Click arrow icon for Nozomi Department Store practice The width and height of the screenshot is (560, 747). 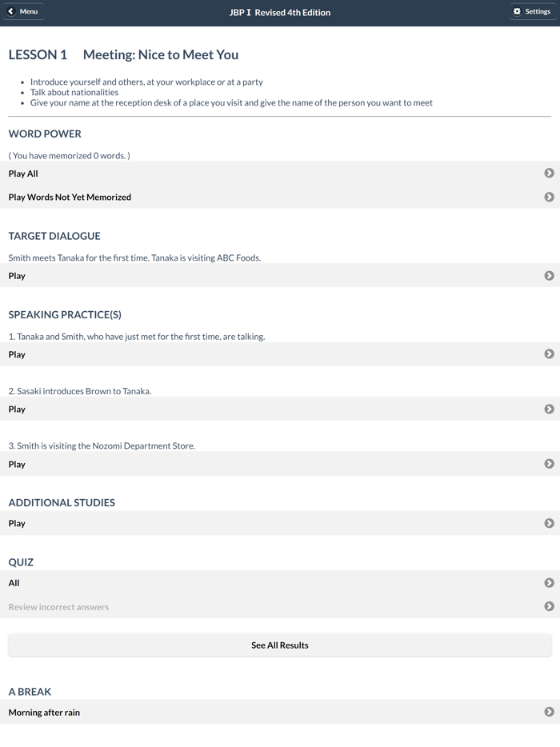(549, 464)
